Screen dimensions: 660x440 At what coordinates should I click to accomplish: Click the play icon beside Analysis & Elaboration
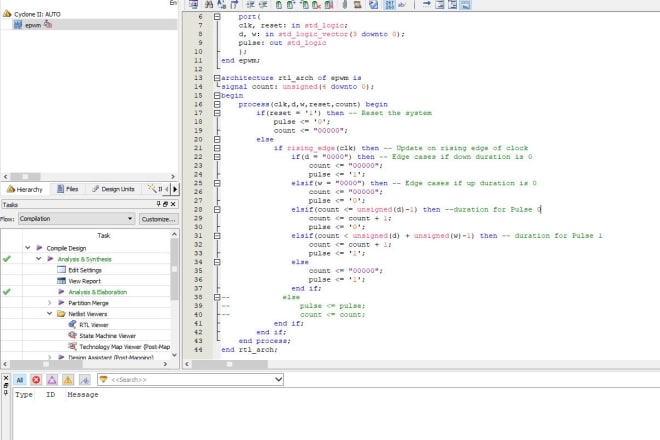click(x=61, y=291)
